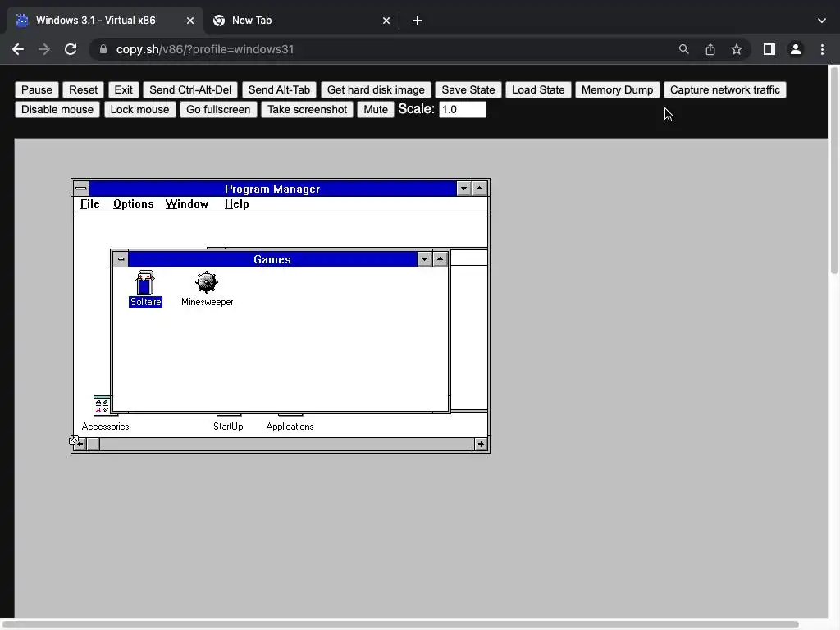Share this page via share icon
Screen dimensions: 840x630
[710, 49]
